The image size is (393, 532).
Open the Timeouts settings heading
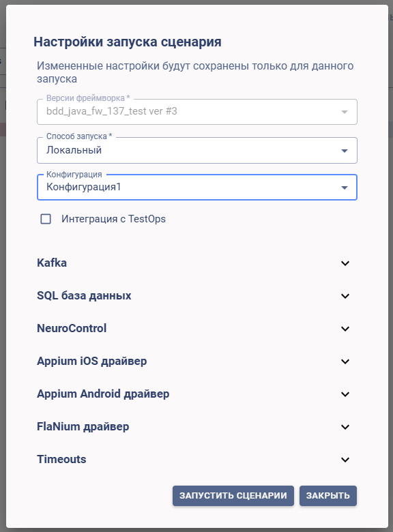pos(61,460)
